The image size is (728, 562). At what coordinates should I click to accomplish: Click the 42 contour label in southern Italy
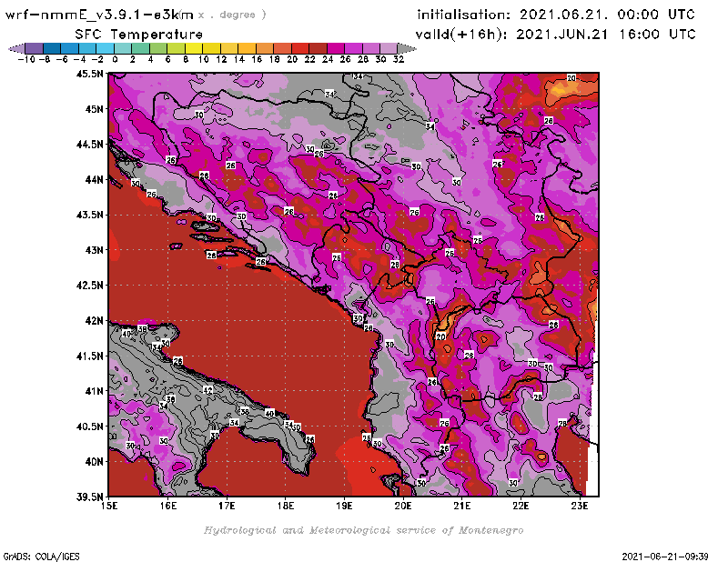(207, 390)
